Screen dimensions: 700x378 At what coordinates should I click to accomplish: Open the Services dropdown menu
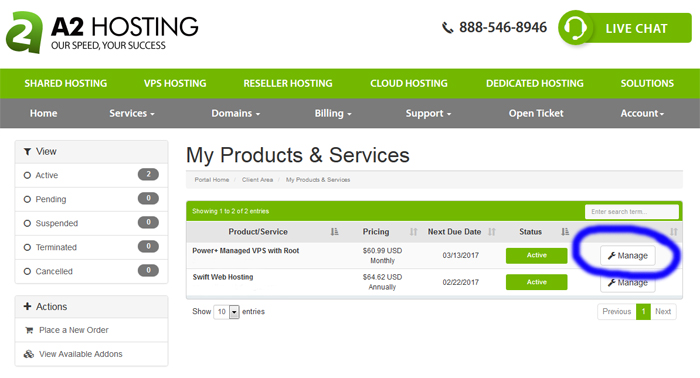pos(132,113)
